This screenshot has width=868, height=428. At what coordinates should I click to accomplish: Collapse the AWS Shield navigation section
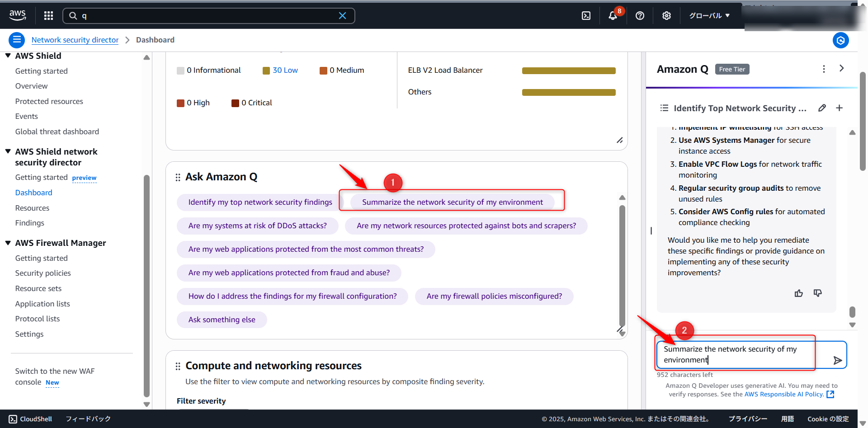coord(8,56)
